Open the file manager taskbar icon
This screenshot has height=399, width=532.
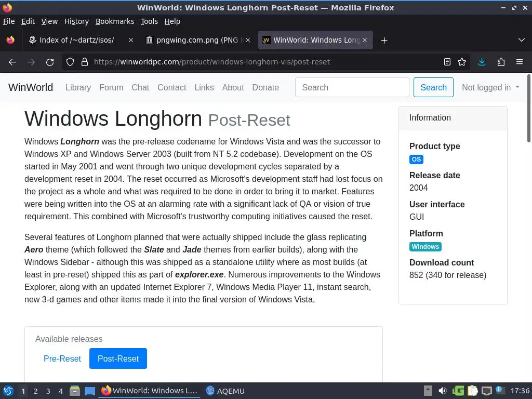pyautogui.click(x=75, y=391)
